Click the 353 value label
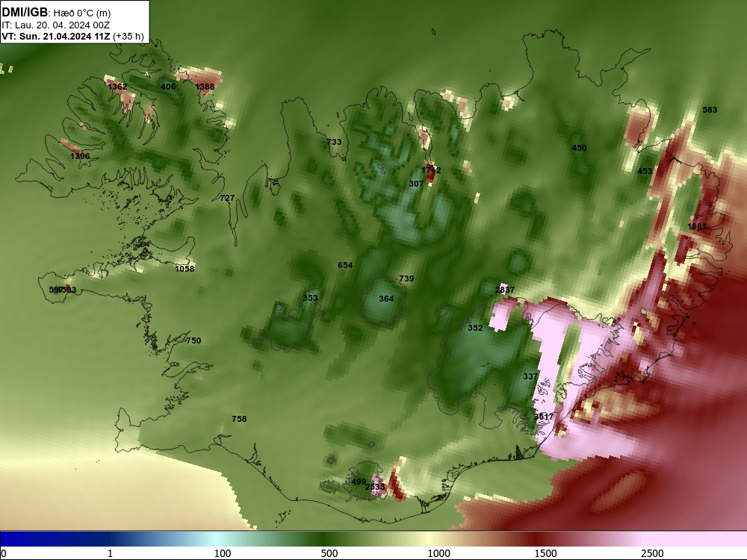747x560 pixels. click(x=310, y=298)
